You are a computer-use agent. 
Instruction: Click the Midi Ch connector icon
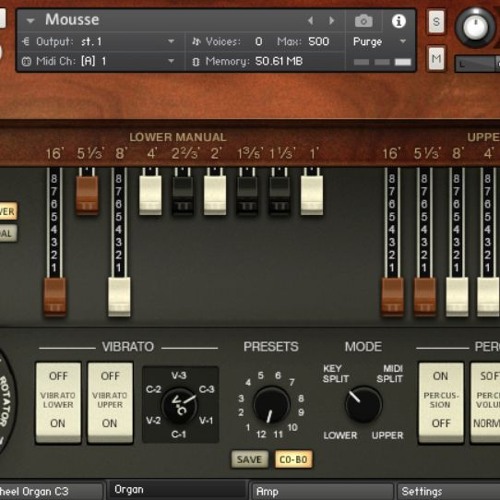coord(26,61)
